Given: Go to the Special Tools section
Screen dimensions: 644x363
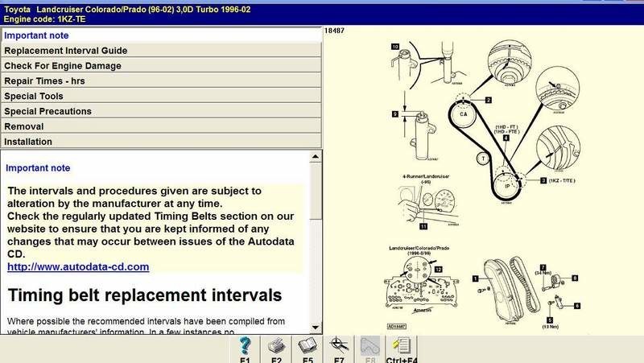Looking at the screenshot, I should click(x=161, y=97).
